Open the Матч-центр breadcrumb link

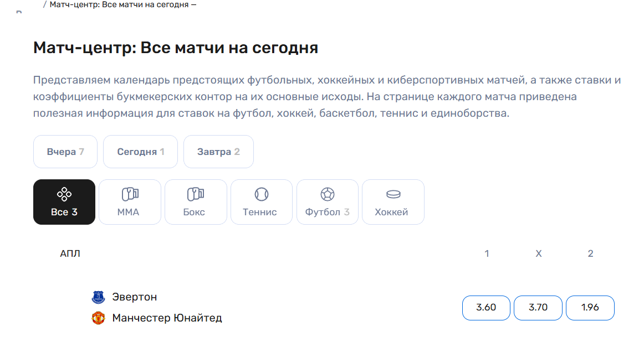click(x=122, y=4)
